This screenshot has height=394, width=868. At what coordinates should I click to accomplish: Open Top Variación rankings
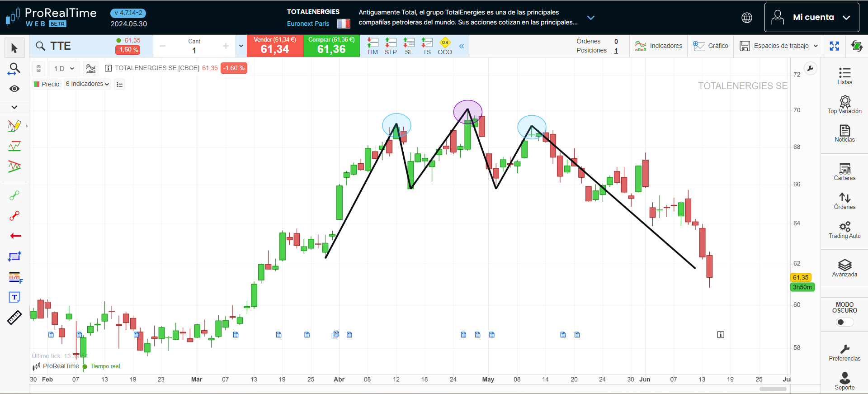coord(844,104)
